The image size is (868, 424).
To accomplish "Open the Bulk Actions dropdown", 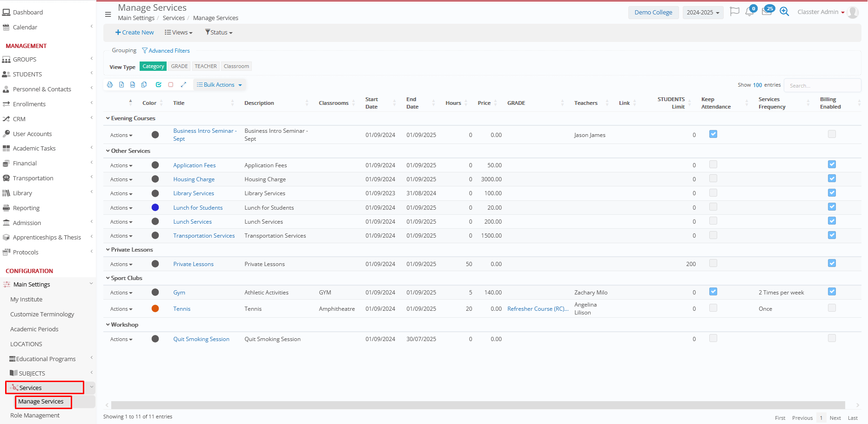I will [219, 85].
